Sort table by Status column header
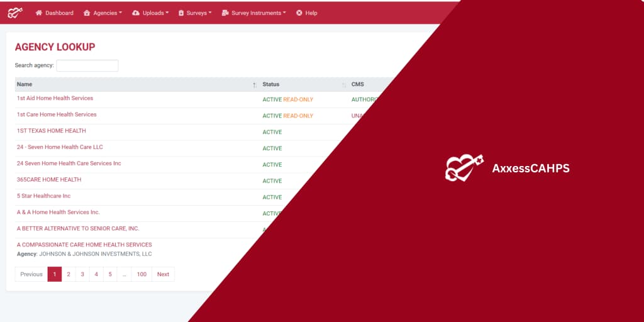 click(271, 84)
